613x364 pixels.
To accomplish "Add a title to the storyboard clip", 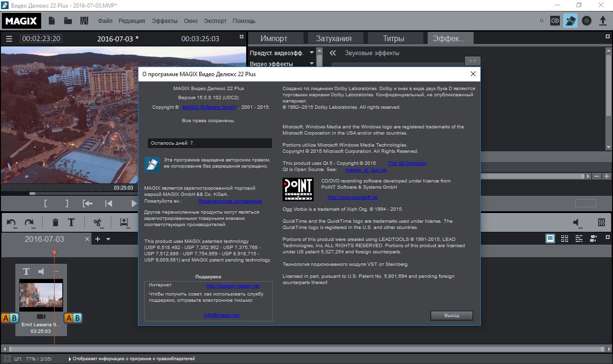I will click(x=26, y=272).
